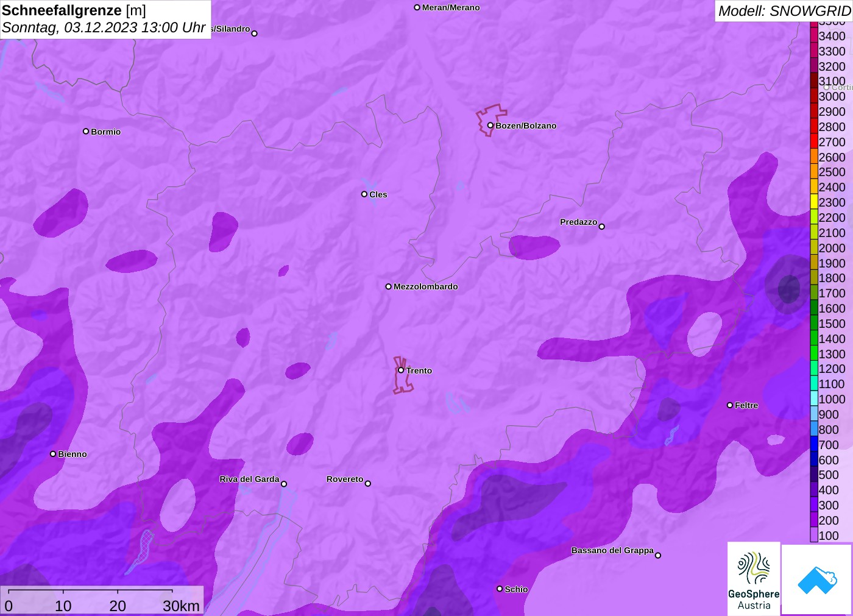Click the Schio location marker
The image size is (853, 616).
[x=500, y=589]
